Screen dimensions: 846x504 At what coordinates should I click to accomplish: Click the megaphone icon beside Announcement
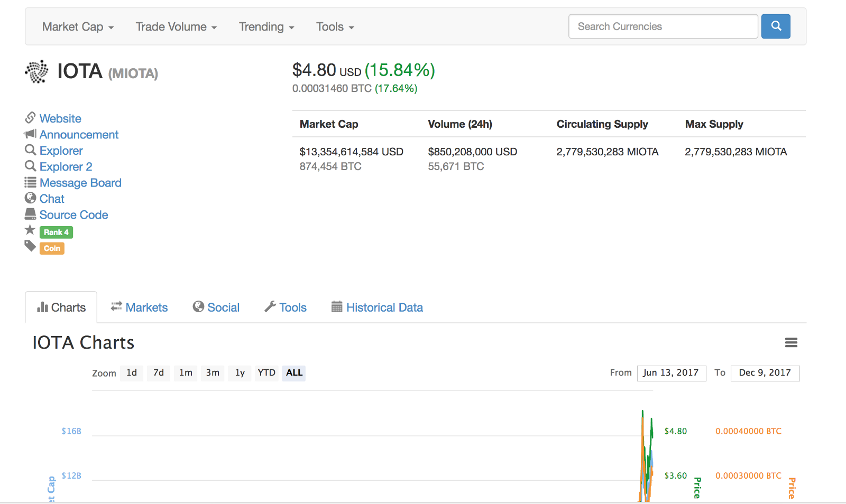pyautogui.click(x=30, y=134)
